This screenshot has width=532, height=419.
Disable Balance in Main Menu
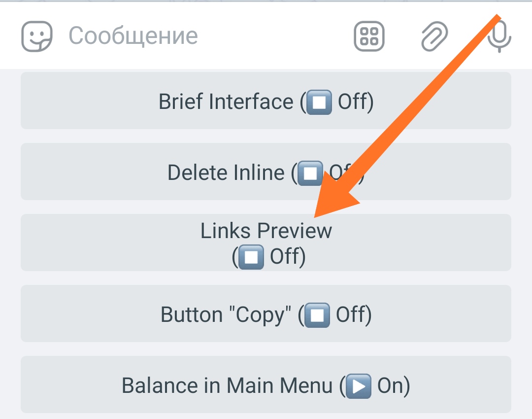point(266,384)
